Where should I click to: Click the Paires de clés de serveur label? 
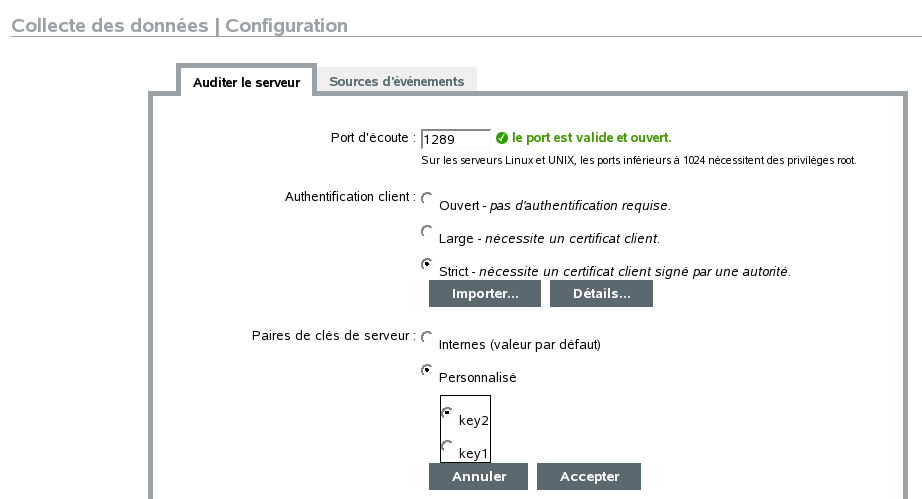pyautogui.click(x=333, y=336)
